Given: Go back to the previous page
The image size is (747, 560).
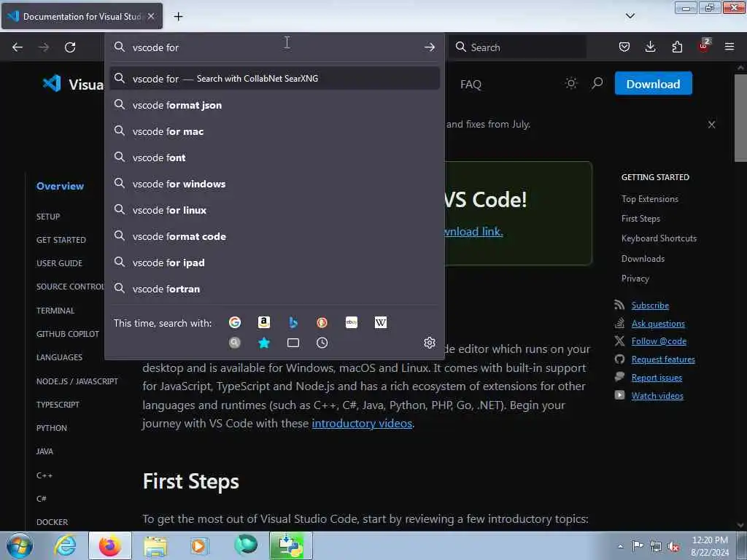Looking at the screenshot, I should coord(18,47).
